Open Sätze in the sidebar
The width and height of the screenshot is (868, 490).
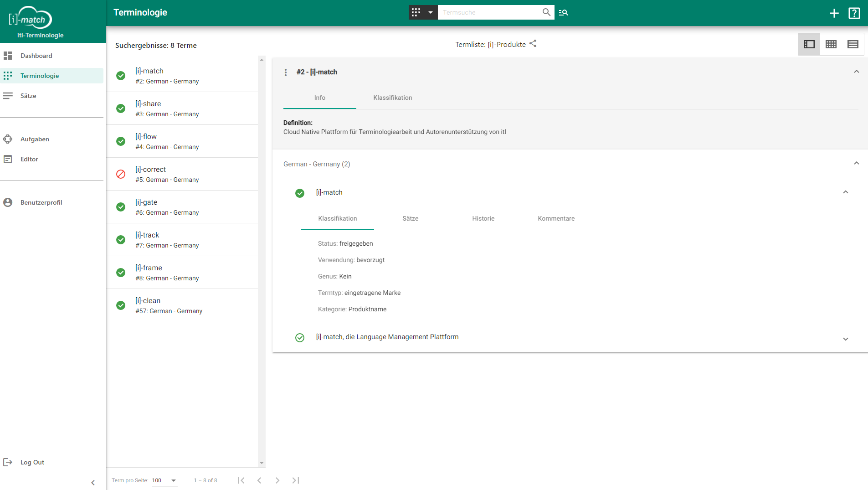pyautogui.click(x=51, y=96)
